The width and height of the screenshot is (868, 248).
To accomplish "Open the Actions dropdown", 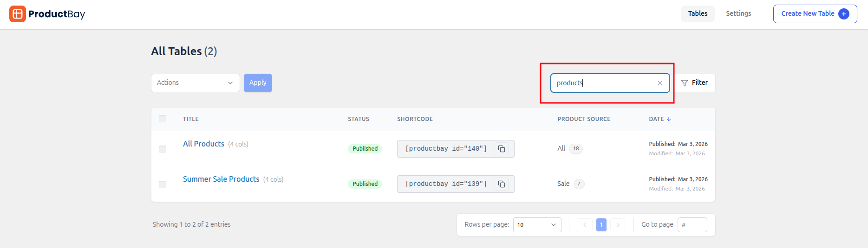I will 196,83.
